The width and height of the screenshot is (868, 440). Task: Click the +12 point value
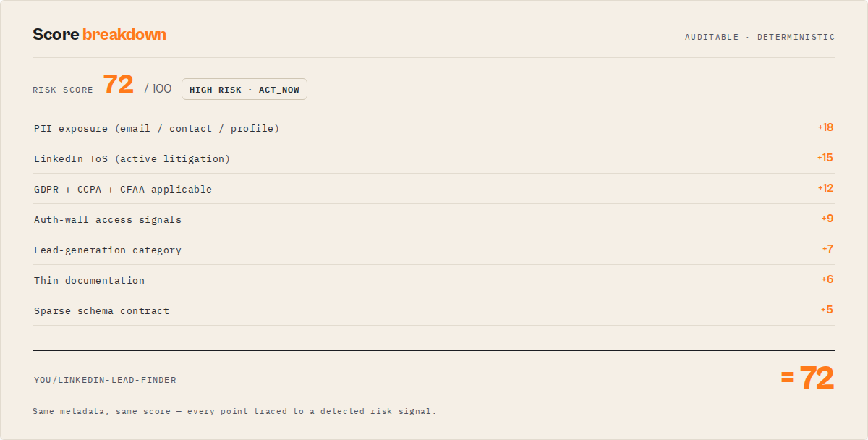coord(825,188)
